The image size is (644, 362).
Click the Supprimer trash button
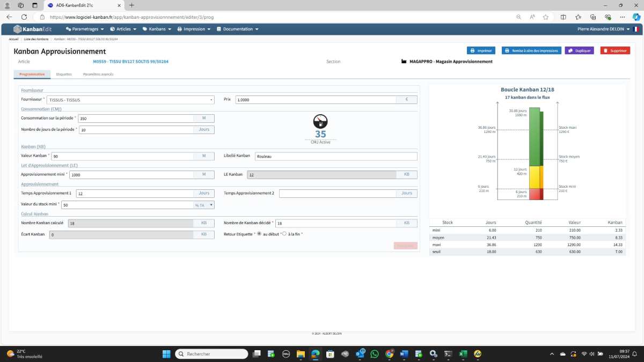615,50
